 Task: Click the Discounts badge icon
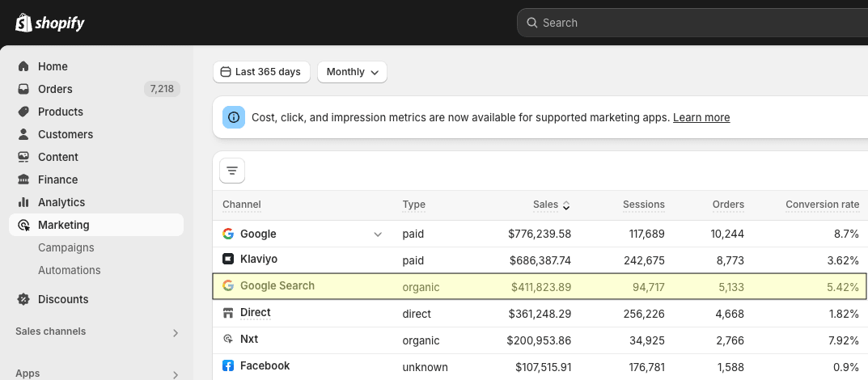[23, 299]
